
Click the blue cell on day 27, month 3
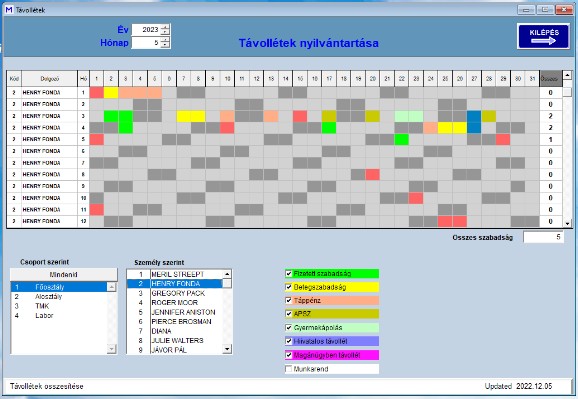(x=474, y=116)
